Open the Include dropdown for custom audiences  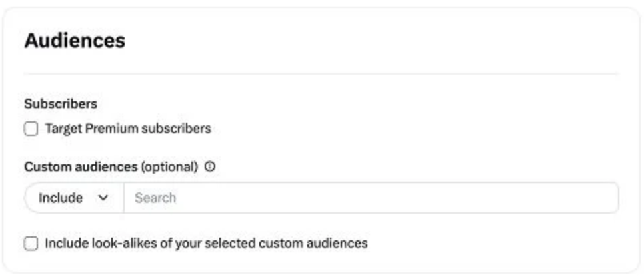point(74,198)
